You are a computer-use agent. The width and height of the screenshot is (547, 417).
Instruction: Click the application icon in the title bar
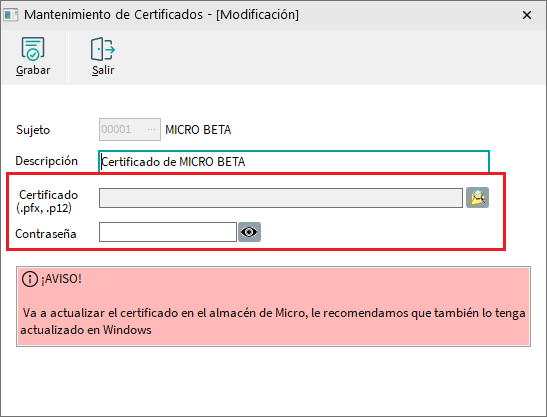click(10, 15)
